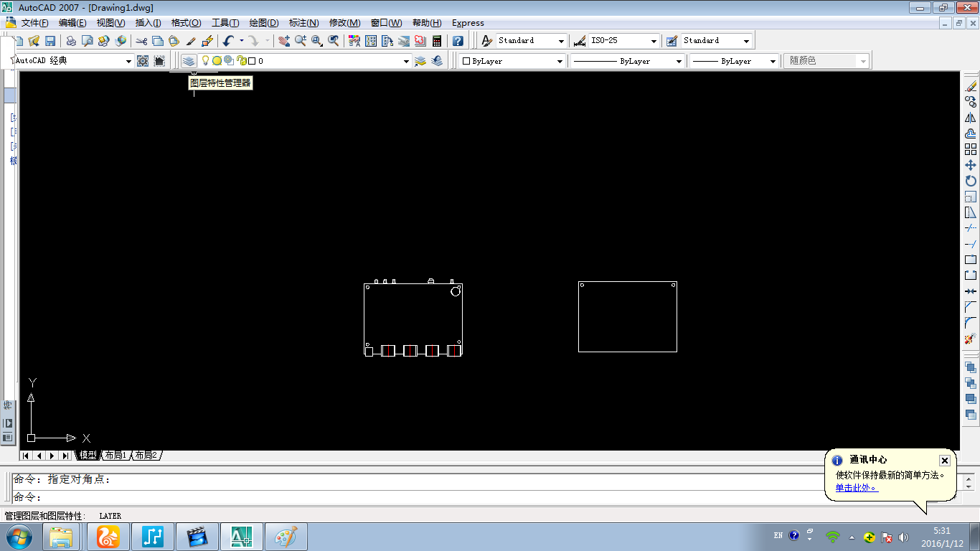Toggle layer 0 lock padlock icon
Screen dimensions: 980x551
[x=241, y=61]
